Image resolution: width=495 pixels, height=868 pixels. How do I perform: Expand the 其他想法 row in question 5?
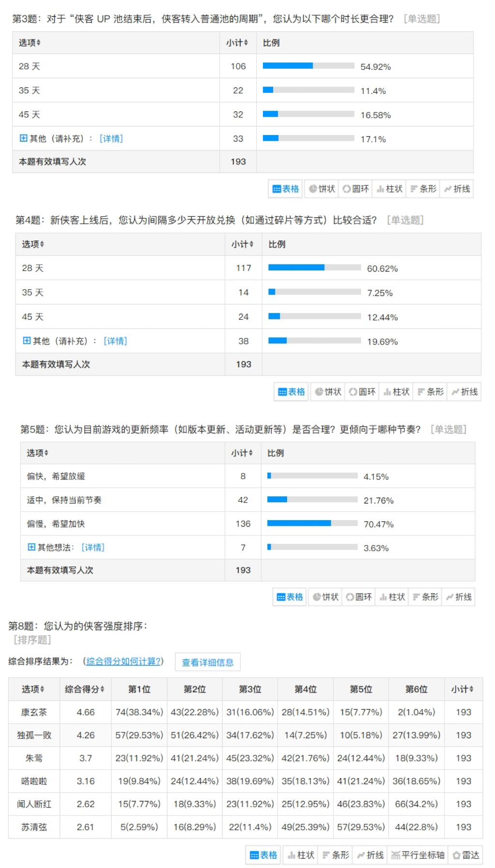pyautogui.click(x=31, y=547)
